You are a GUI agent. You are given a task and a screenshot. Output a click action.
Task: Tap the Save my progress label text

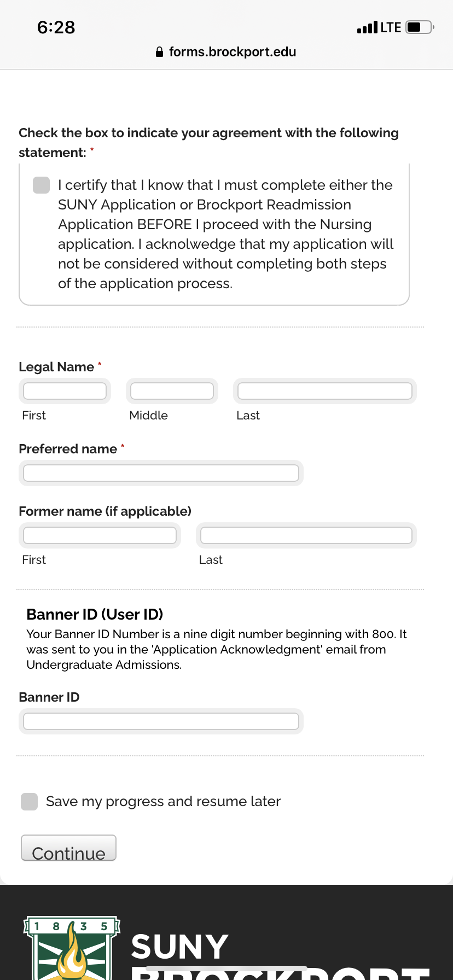click(163, 801)
